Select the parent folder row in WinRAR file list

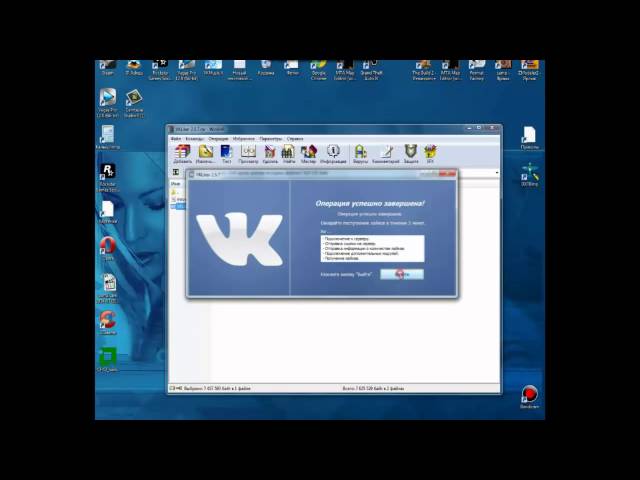[178, 192]
